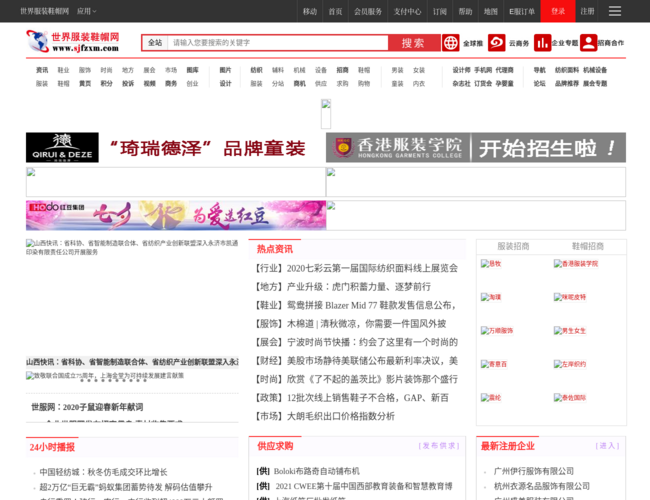This screenshot has height=500, width=650.
Task: Open 地图 in the top bar
Action: pyautogui.click(x=491, y=11)
